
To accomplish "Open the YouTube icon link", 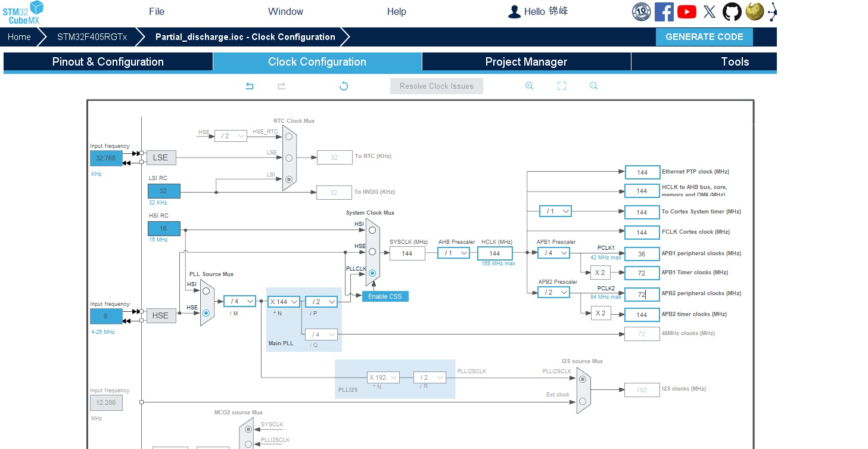I will (x=686, y=12).
